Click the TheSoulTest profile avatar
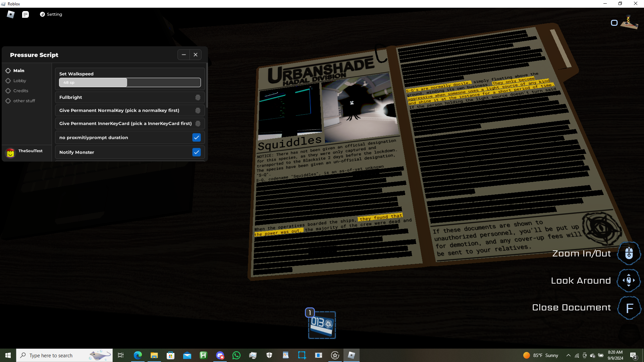 pyautogui.click(x=10, y=153)
